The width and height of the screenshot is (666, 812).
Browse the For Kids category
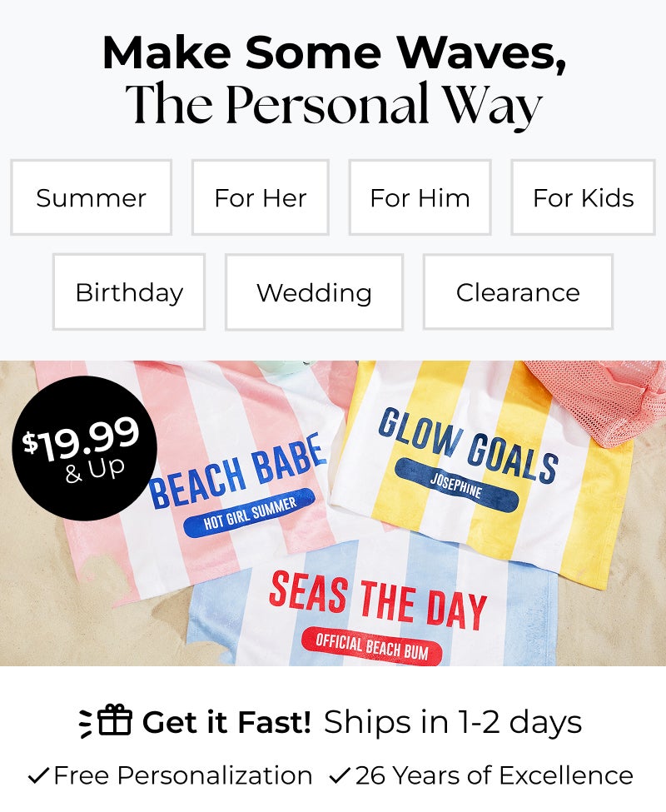point(583,198)
